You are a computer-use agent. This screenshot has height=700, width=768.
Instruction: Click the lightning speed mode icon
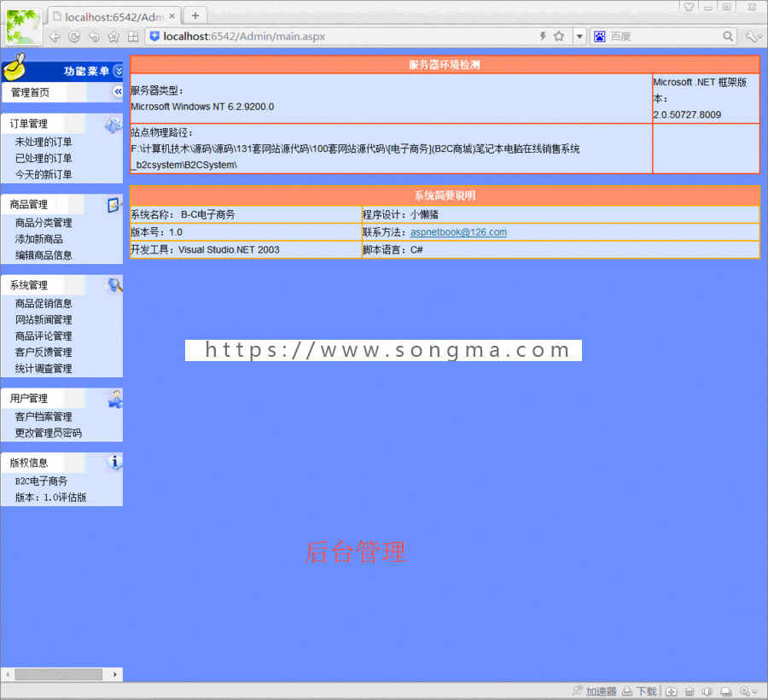(543, 36)
